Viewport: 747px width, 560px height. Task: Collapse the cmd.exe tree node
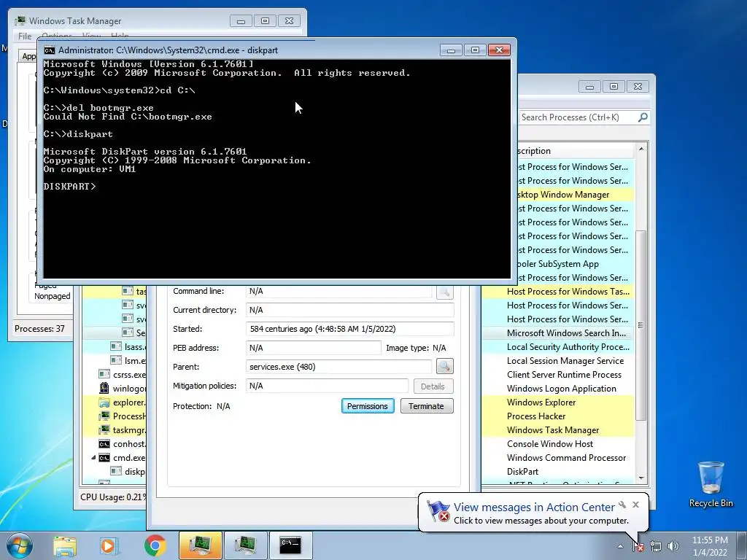pyautogui.click(x=93, y=458)
